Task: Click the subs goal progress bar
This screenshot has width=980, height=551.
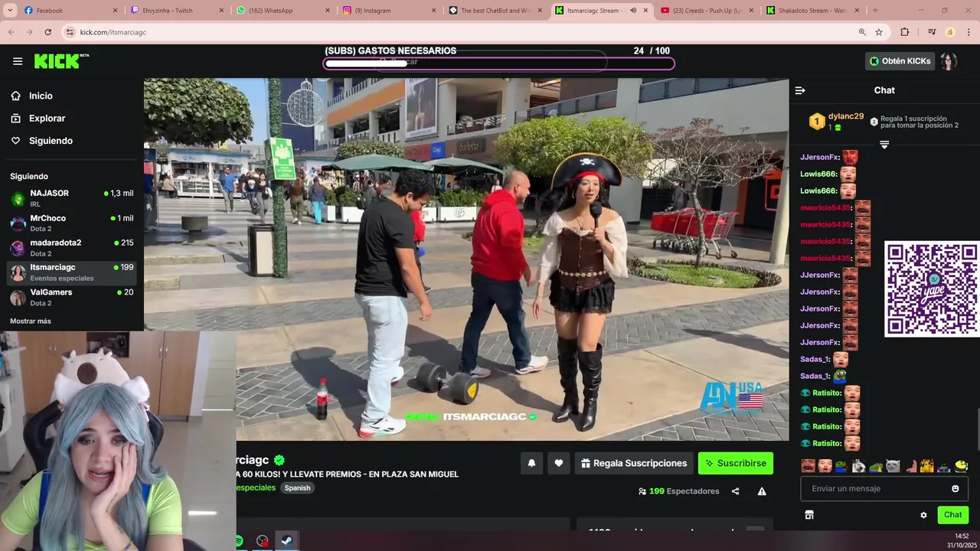Action: 499,63
